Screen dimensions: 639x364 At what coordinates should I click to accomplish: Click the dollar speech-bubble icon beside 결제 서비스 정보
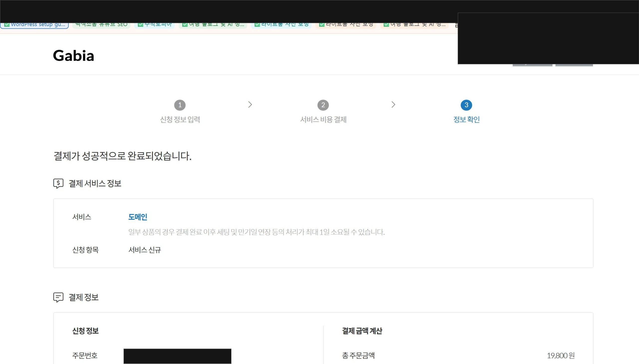58,183
